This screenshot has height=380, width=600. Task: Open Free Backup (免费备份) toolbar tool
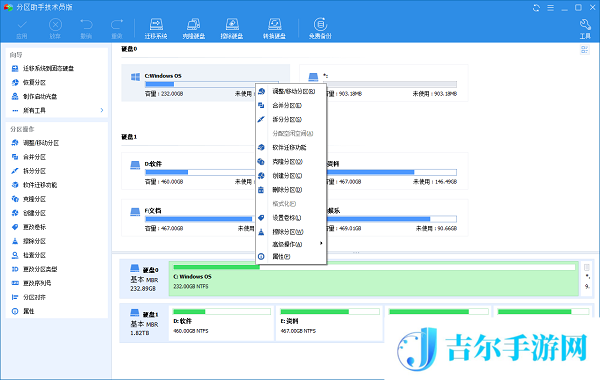click(320, 29)
